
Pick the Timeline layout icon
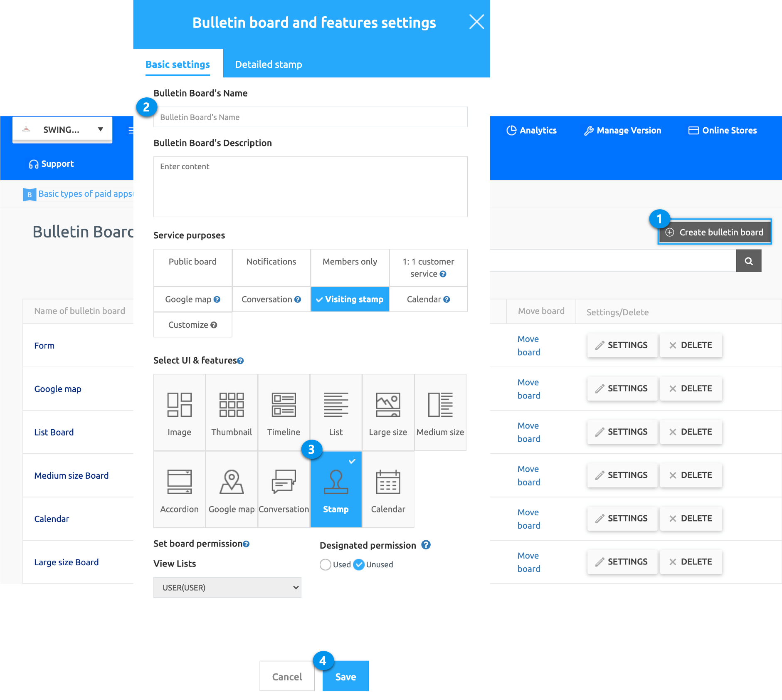[x=284, y=405]
